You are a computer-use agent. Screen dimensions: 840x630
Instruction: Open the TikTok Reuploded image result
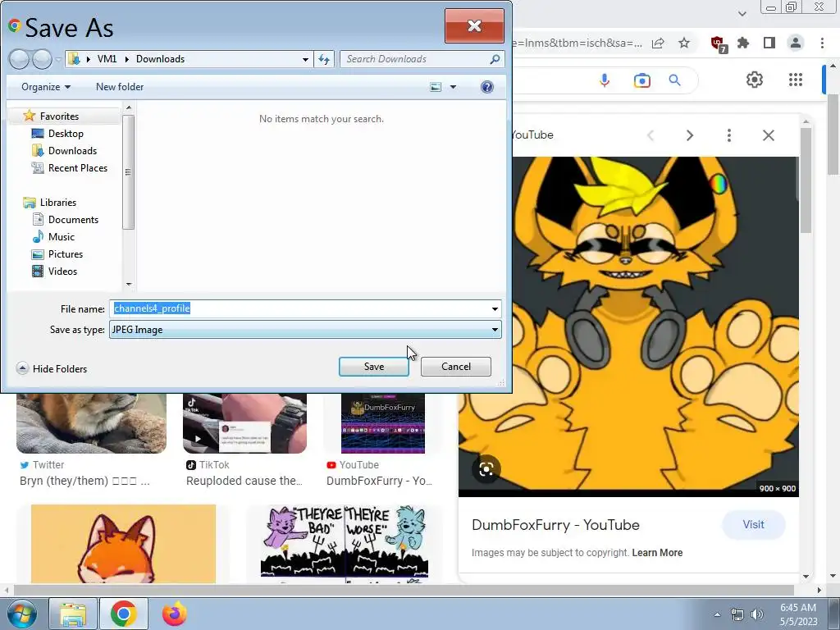coord(244,423)
